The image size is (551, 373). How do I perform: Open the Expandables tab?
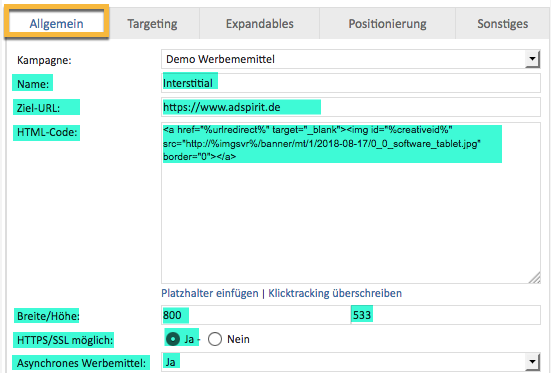pos(259,24)
